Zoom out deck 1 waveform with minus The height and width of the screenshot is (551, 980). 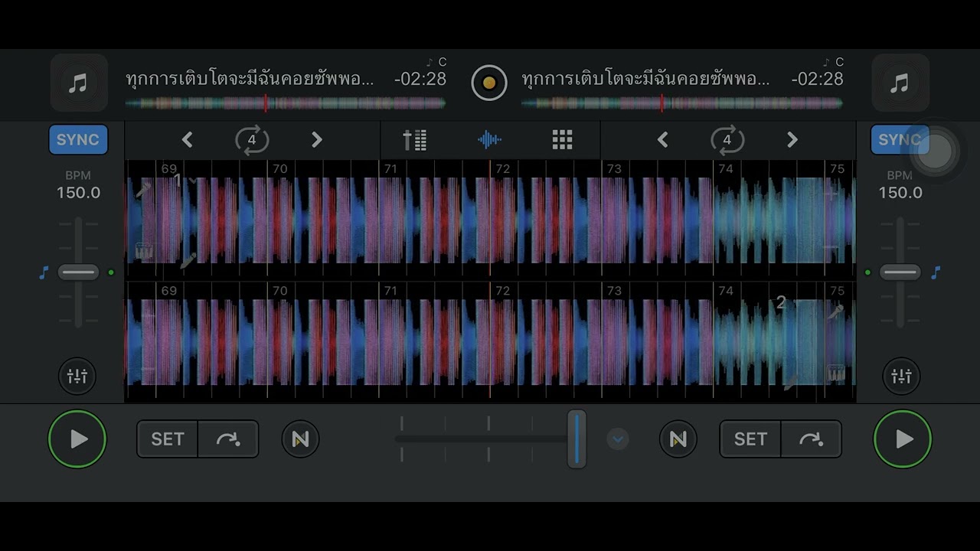click(x=831, y=248)
